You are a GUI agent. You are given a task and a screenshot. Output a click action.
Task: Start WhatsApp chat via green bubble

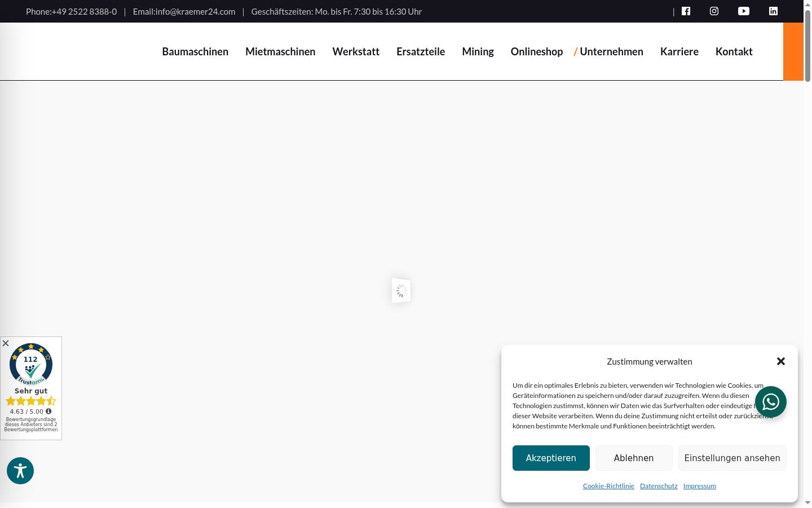tap(771, 402)
